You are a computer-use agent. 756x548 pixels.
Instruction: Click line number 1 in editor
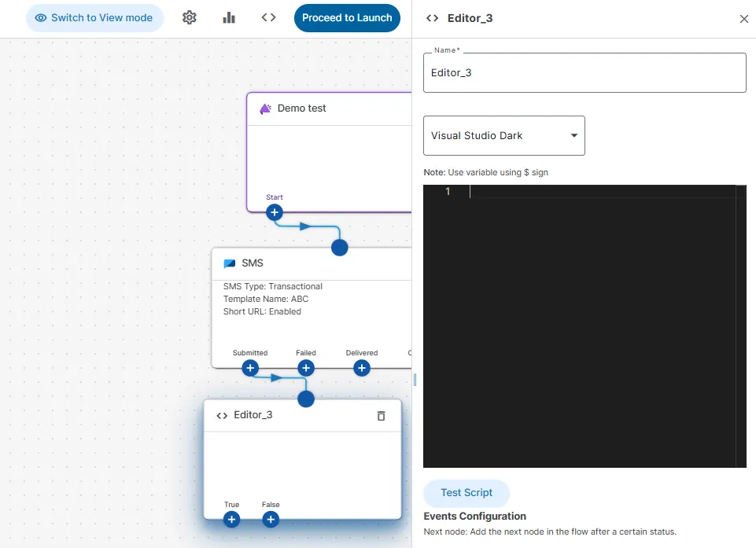point(448,191)
